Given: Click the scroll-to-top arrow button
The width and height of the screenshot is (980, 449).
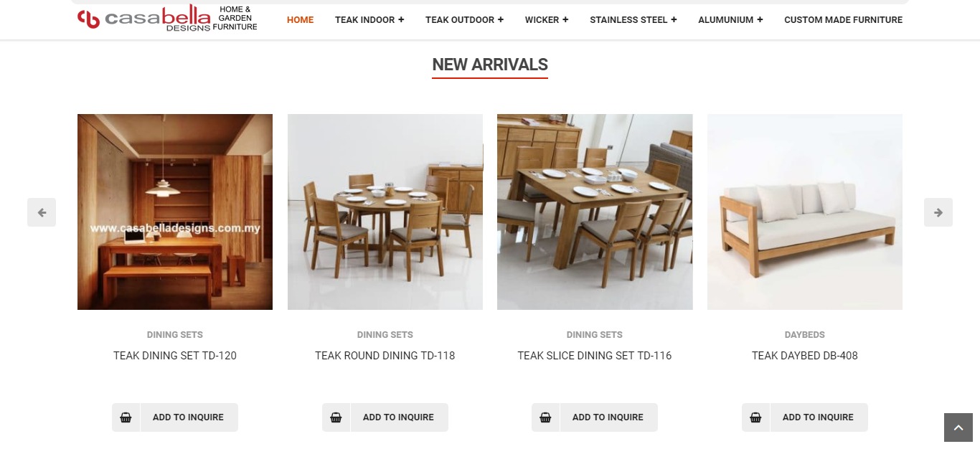Looking at the screenshot, I should (958, 427).
